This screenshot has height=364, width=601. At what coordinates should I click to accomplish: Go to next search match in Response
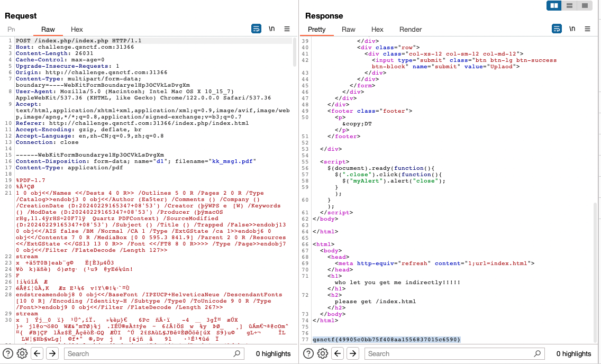point(352,353)
